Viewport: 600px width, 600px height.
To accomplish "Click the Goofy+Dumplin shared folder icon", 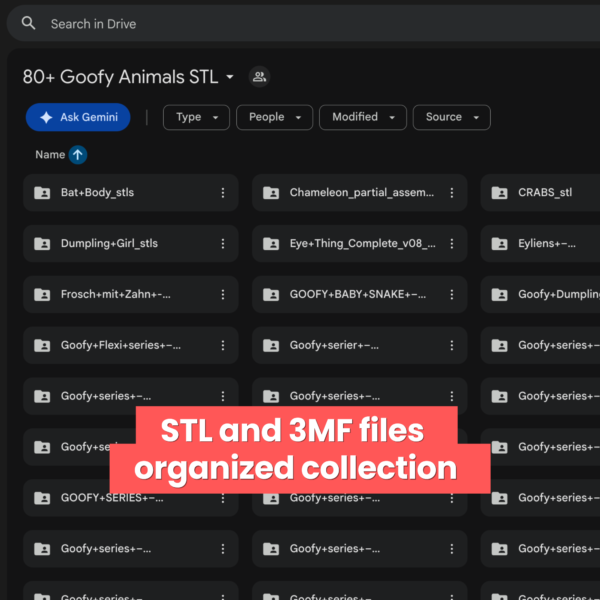I will [x=499, y=294].
